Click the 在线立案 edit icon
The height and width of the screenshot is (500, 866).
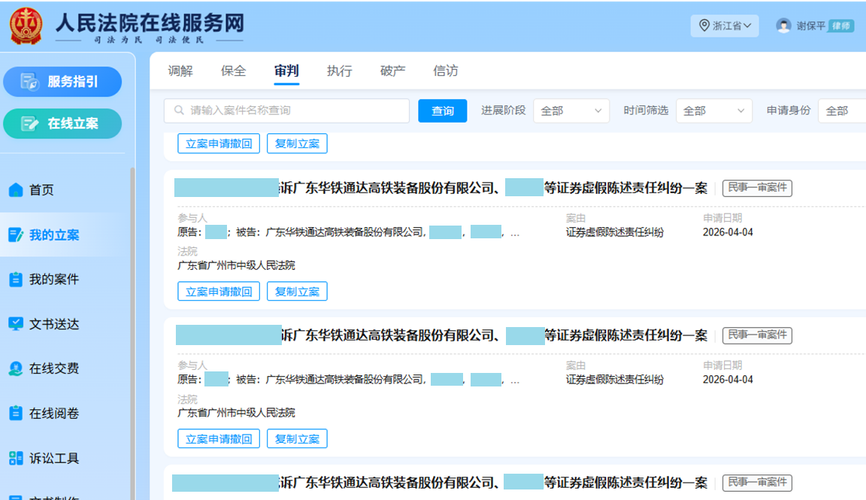[x=30, y=123]
